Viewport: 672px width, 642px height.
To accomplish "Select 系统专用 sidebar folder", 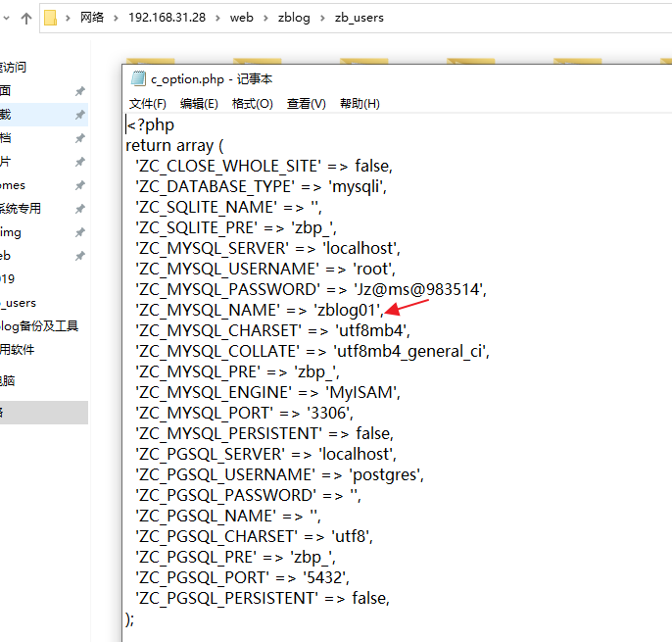I will pos(21,209).
